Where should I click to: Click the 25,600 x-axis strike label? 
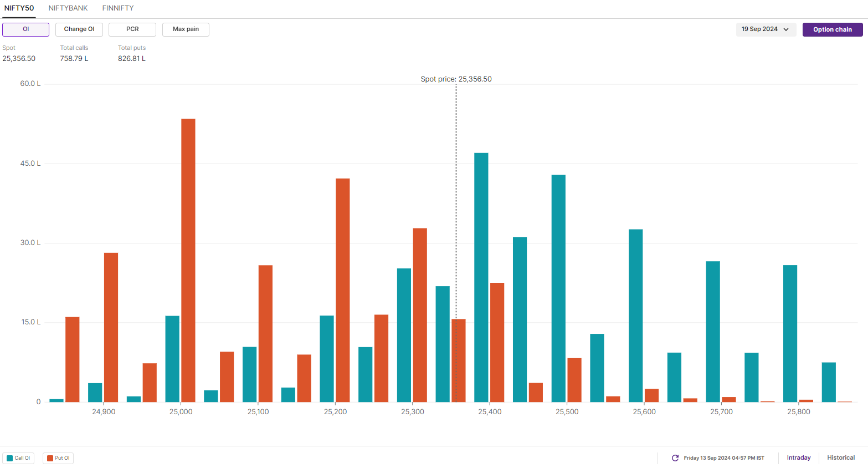pos(644,412)
